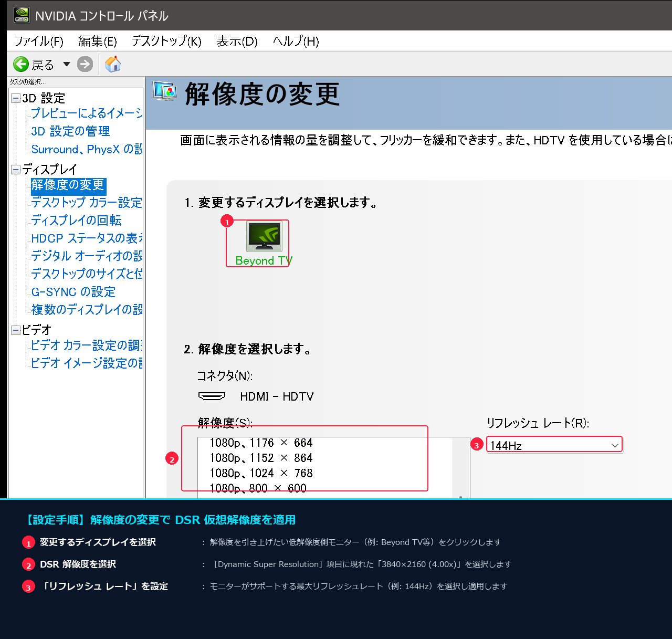This screenshot has width=672, height=639.
Task: Click the green Back arrow icon
Action: click(x=21, y=64)
